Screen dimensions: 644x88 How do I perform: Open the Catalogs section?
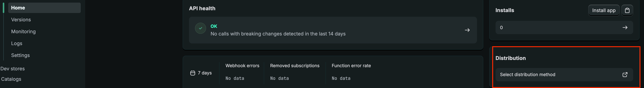[11, 79]
